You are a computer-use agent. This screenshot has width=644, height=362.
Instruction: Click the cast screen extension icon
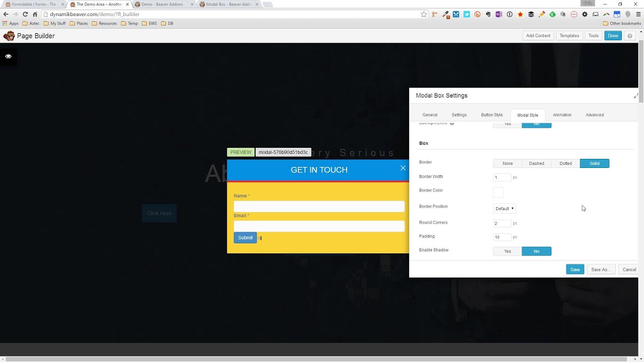point(595,15)
